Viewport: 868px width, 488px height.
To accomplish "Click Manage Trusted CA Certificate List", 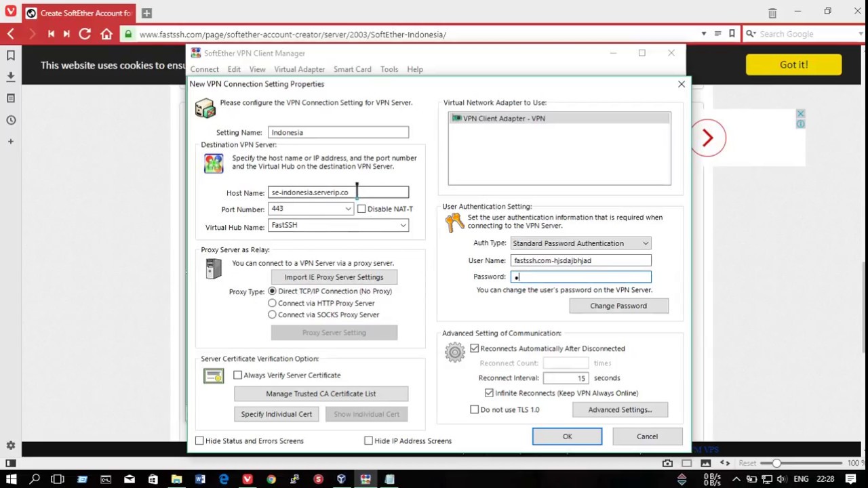I will coord(321,394).
